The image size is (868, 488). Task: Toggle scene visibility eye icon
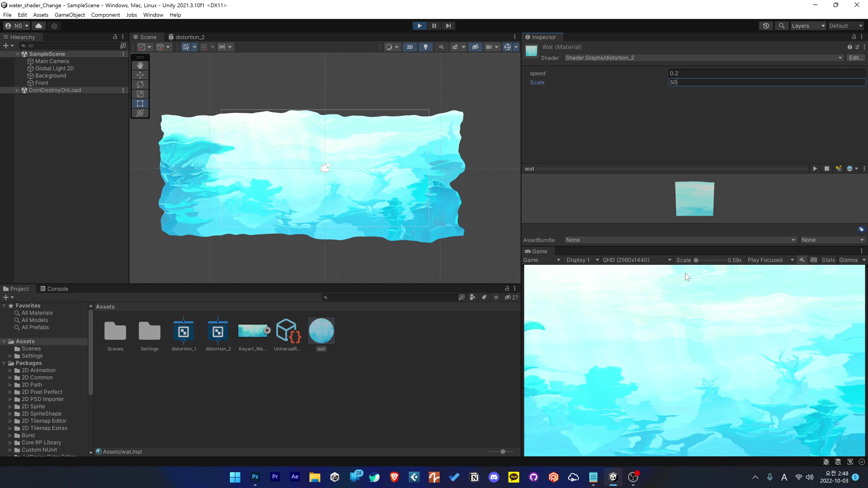[475, 47]
